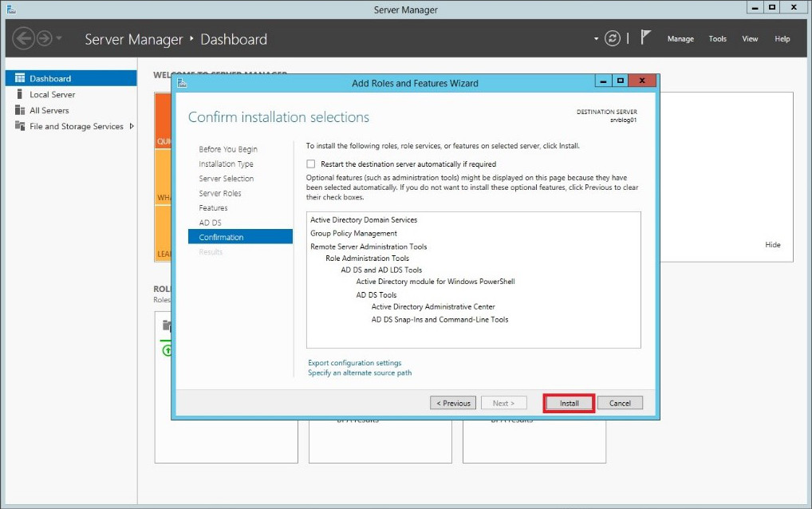812x509 pixels.
Task: Click the destination server name srvblog01
Action: pos(624,120)
